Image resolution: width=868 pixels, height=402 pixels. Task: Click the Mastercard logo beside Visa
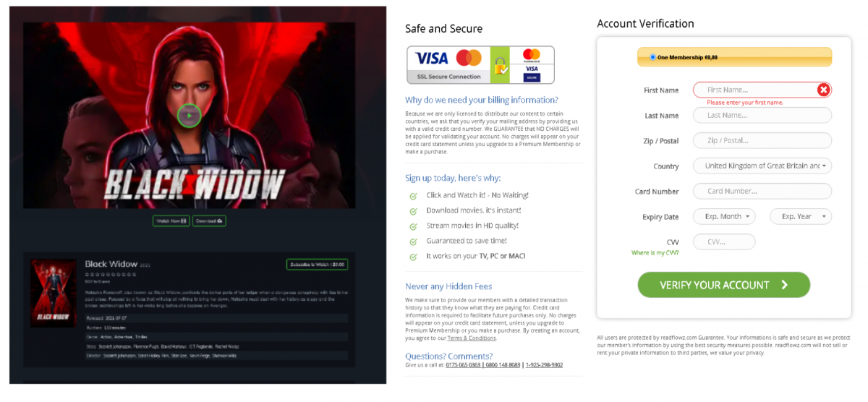coord(469,58)
